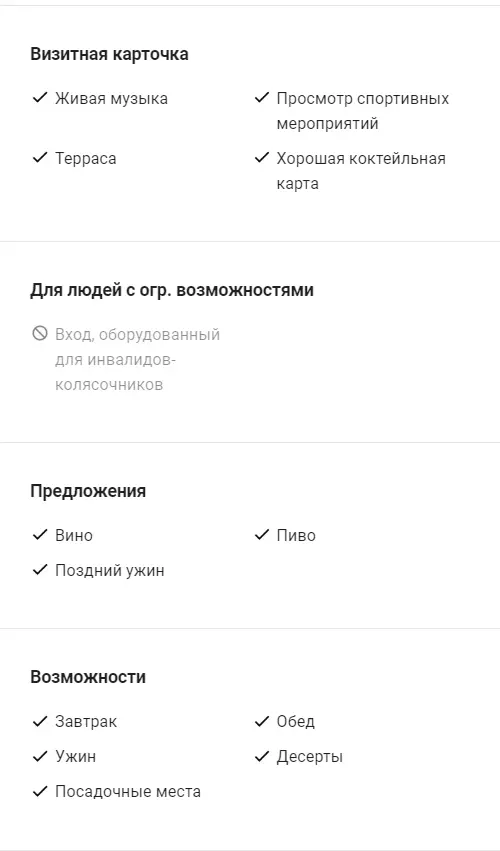Click the Вход, оборудованный для инвалидов-колясочников text
This screenshot has width=500, height=851.
point(137,359)
